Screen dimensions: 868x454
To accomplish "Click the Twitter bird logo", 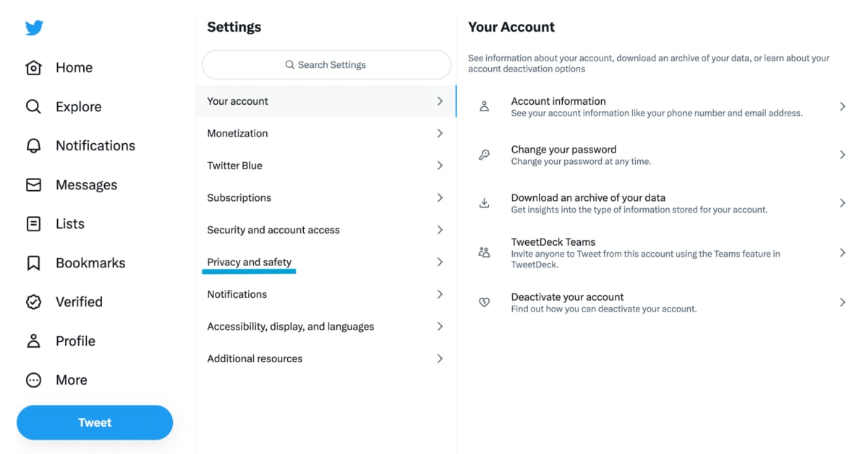I will 34,27.
